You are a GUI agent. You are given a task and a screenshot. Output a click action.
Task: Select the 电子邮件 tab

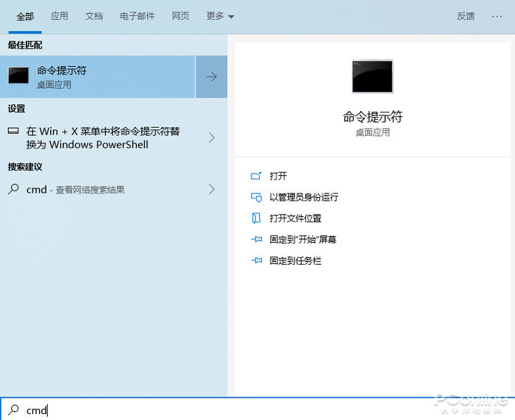[138, 16]
